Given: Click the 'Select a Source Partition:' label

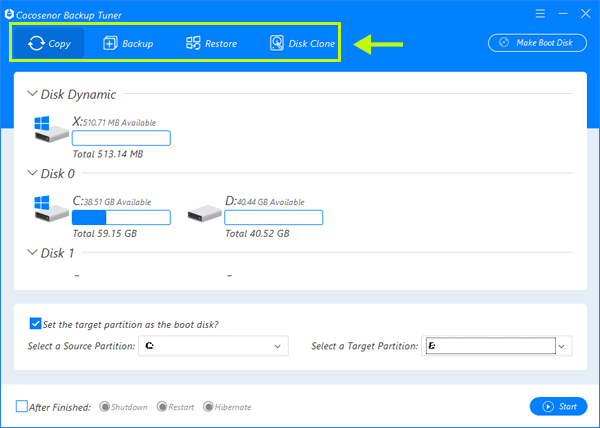Looking at the screenshot, I should click(81, 346).
